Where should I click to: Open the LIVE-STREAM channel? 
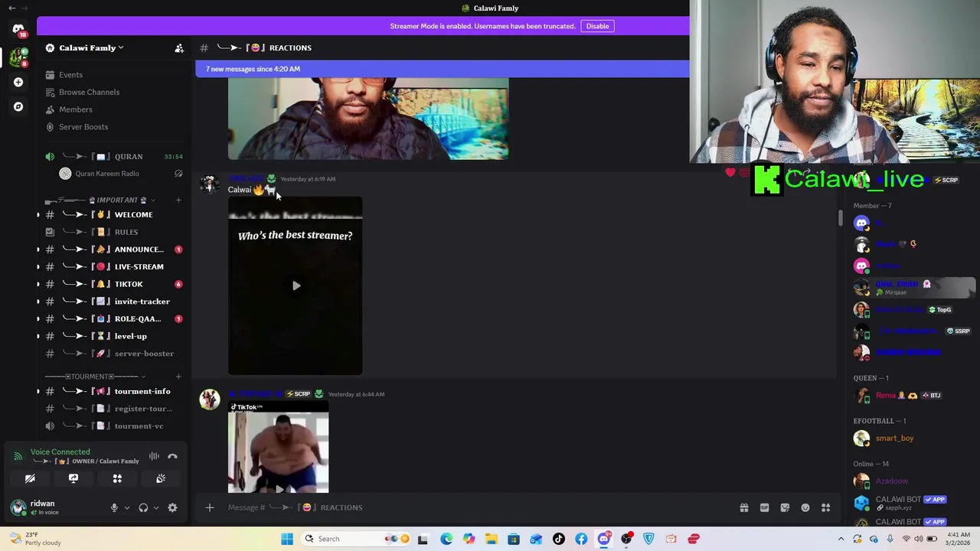pos(115,267)
